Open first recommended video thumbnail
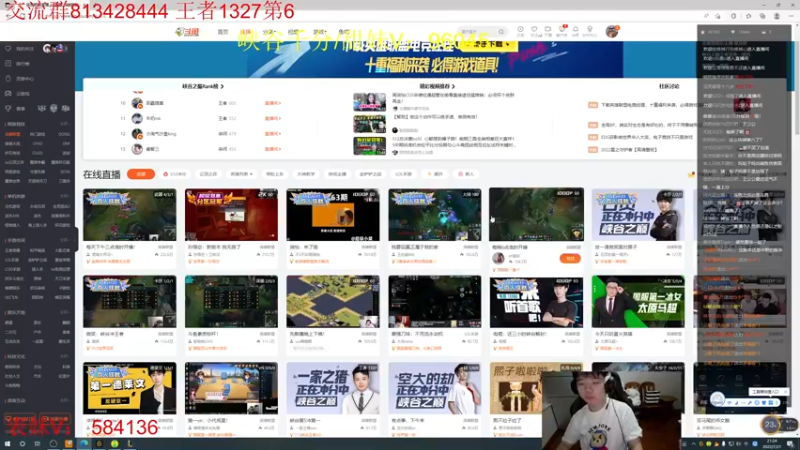 (x=369, y=102)
